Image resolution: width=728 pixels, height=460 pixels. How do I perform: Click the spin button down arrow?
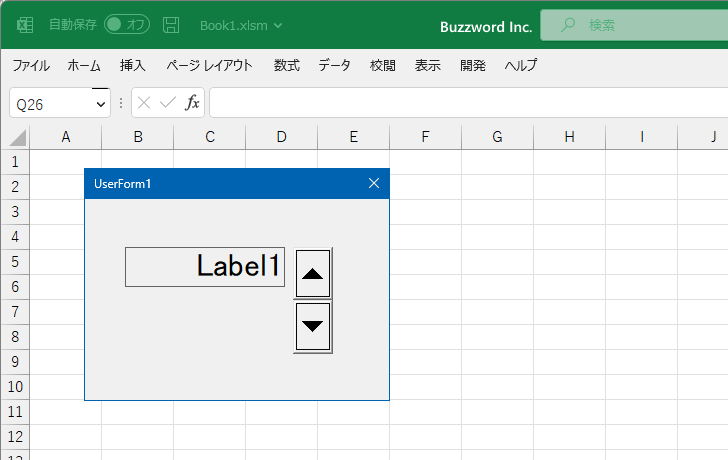[313, 326]
